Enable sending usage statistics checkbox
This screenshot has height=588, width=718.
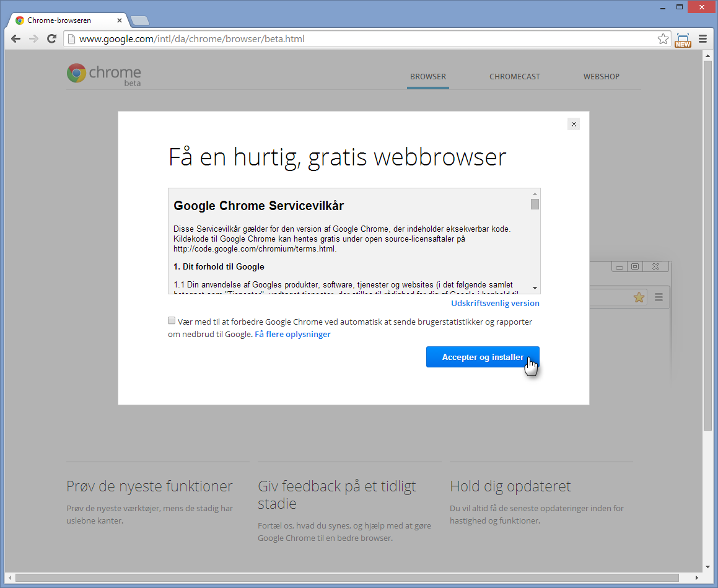coord(172,321)
